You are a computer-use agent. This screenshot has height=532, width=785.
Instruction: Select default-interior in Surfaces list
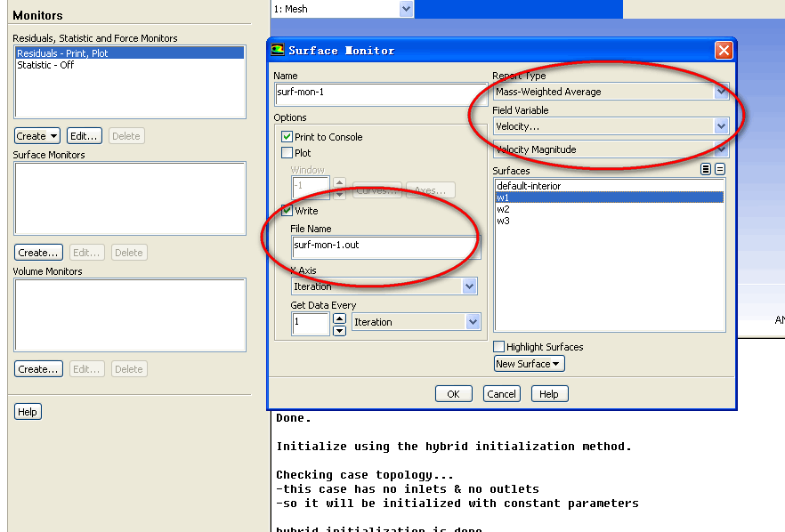click(610, 186)
